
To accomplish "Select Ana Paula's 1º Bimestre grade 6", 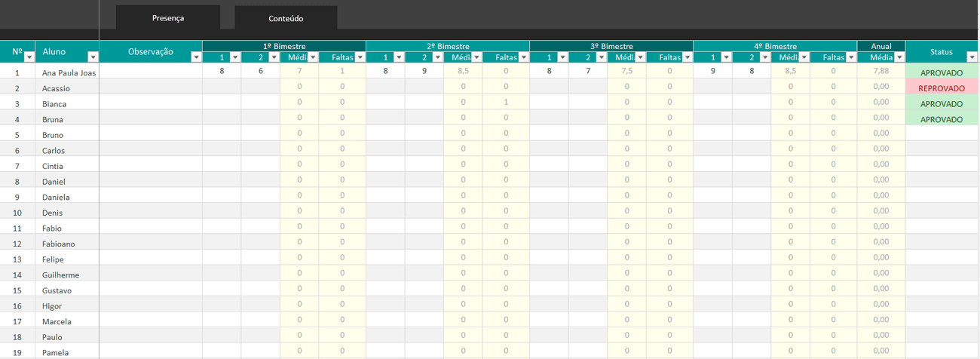I will pyautogui.click(x=261, y=71).
